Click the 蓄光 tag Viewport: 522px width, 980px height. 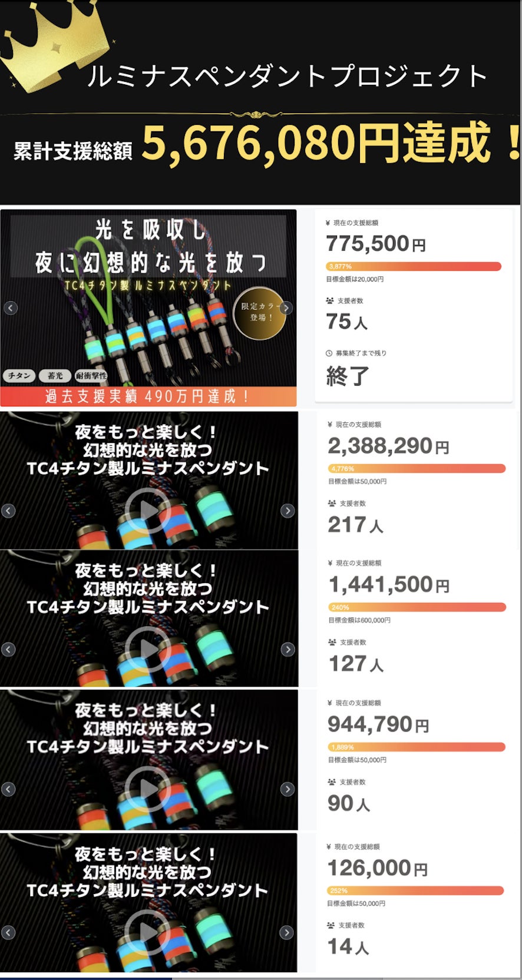click(55, 376)
